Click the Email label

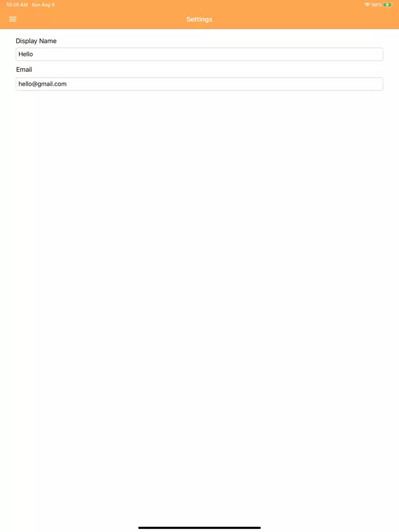coord(24,70)
